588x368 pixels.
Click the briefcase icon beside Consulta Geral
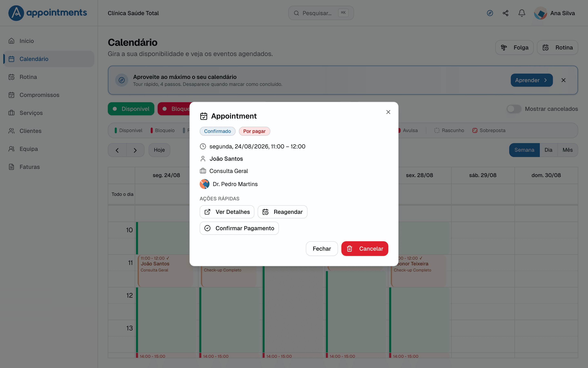pyautogui.click(x=203, y=171)
